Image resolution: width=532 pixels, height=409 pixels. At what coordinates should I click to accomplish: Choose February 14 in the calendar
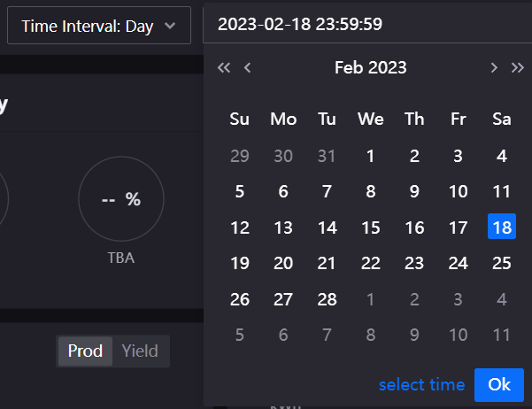[x=327, y=227]
